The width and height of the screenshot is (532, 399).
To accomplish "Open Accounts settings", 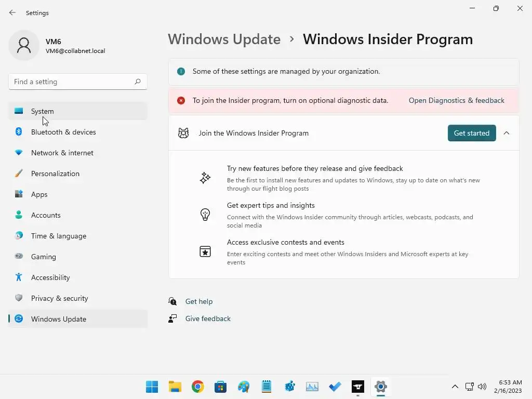I will pyautogui.click(x=78, y=215).
